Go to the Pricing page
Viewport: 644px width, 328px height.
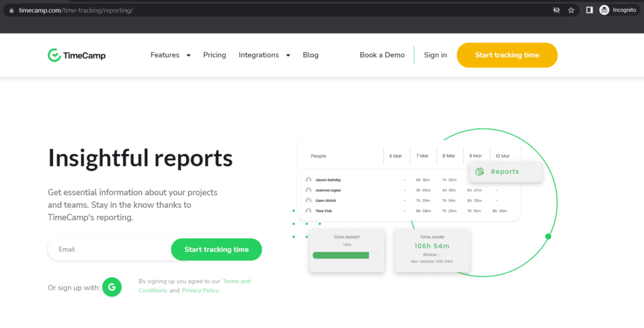tap(214, 55)
